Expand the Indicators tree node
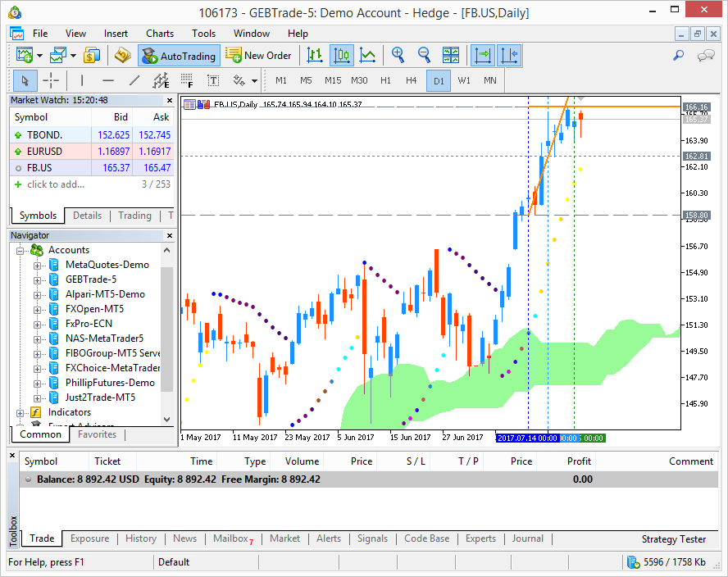This screenshot has width=728, height=577. 20,413
